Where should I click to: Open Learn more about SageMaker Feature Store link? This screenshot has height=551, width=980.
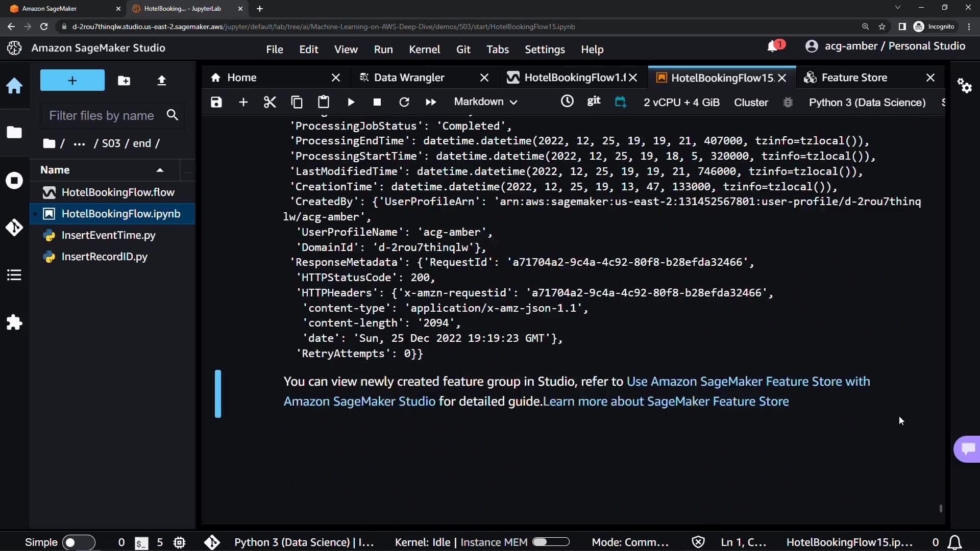pyautogui.click(x=666, y=402)
